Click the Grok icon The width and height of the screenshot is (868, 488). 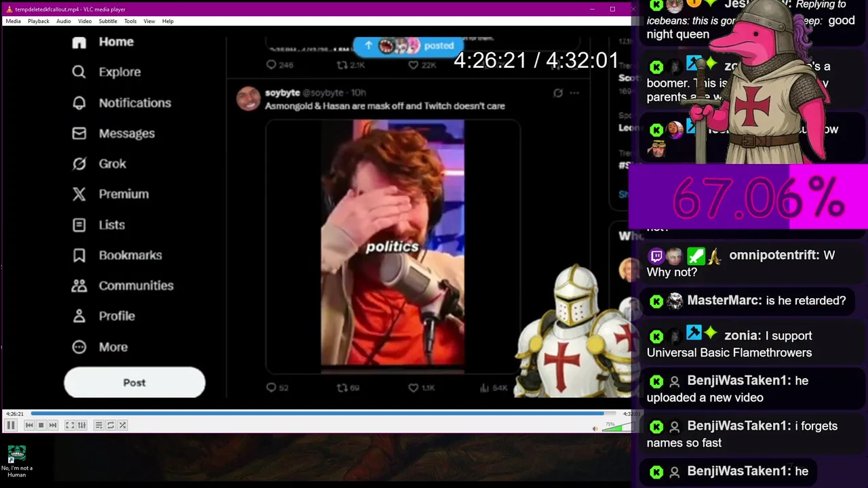79,163
